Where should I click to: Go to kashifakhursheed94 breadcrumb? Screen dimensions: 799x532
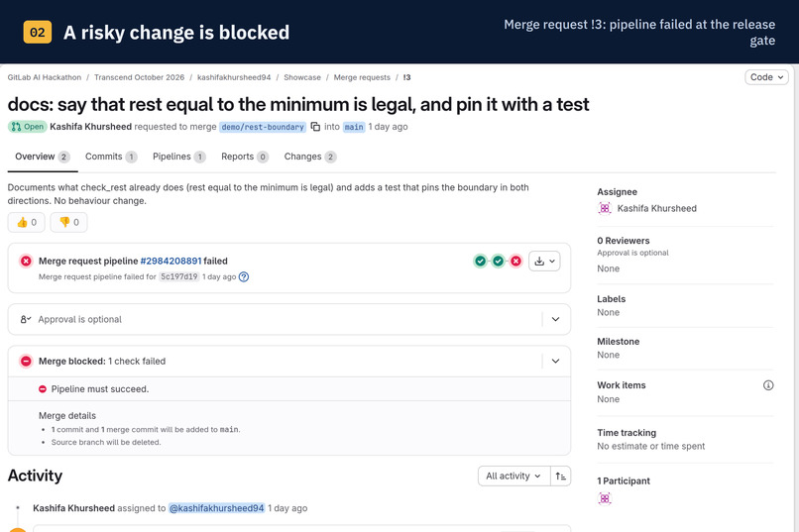pyautogui.click(x=234, y=77)
